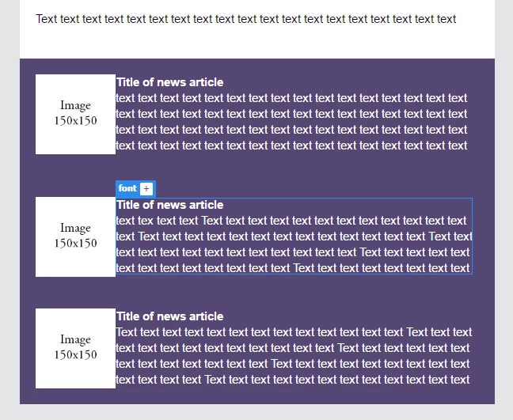
Task: Click the plus icon beside font tag
Action: (146, 188)
